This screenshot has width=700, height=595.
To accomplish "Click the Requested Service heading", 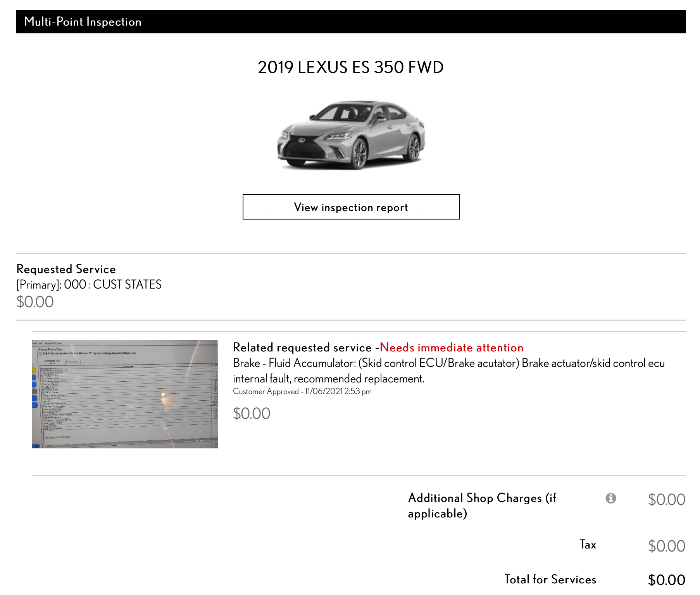I will 65,269.
